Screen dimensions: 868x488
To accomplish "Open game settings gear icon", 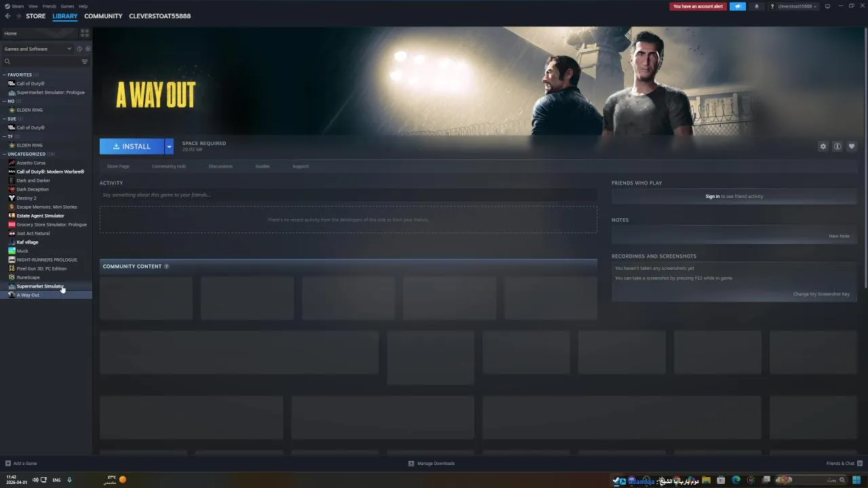I will coord(823,146).
